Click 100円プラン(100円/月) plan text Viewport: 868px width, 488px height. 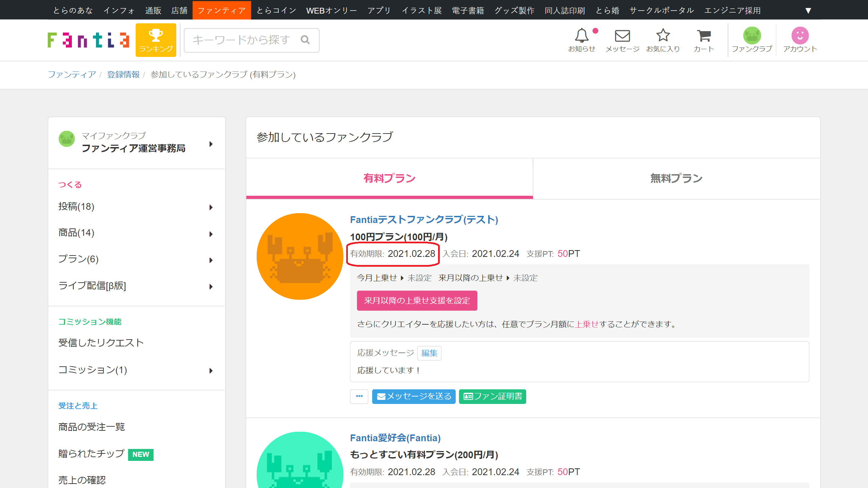399,237
